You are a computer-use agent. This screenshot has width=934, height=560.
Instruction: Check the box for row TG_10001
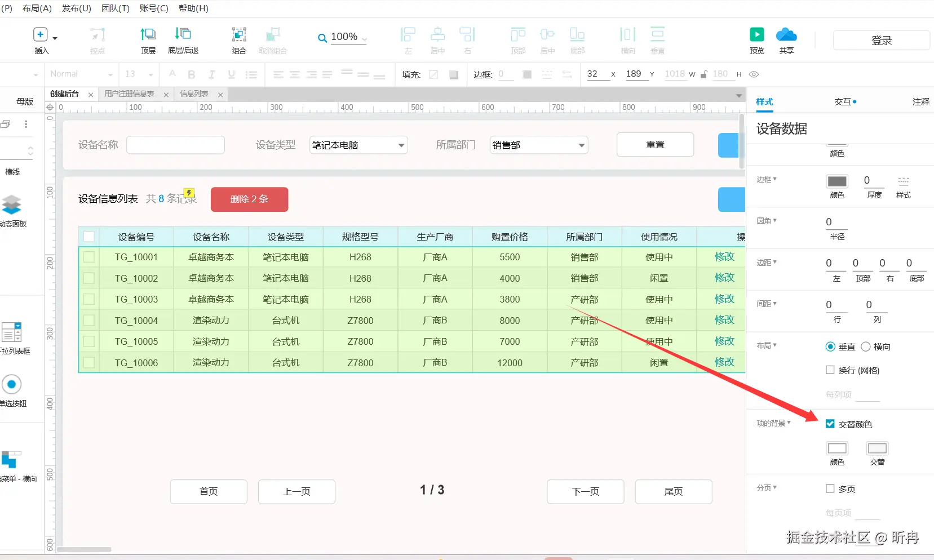89,257
